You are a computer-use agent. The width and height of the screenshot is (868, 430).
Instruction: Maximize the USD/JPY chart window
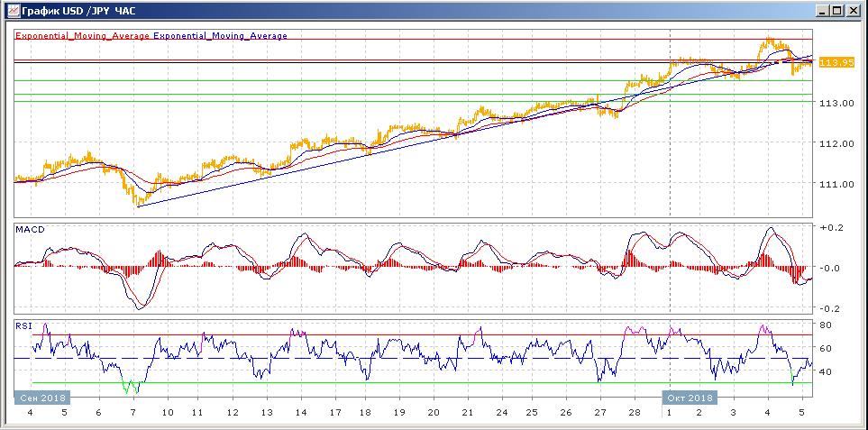(837, 11)
